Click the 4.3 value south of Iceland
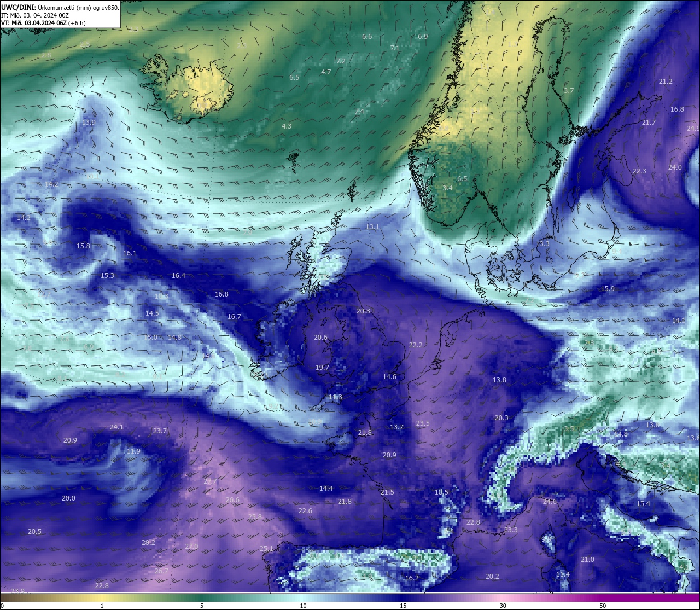This screenshot has width=700, height=610. pyautogui.click(x=287, y=126)
